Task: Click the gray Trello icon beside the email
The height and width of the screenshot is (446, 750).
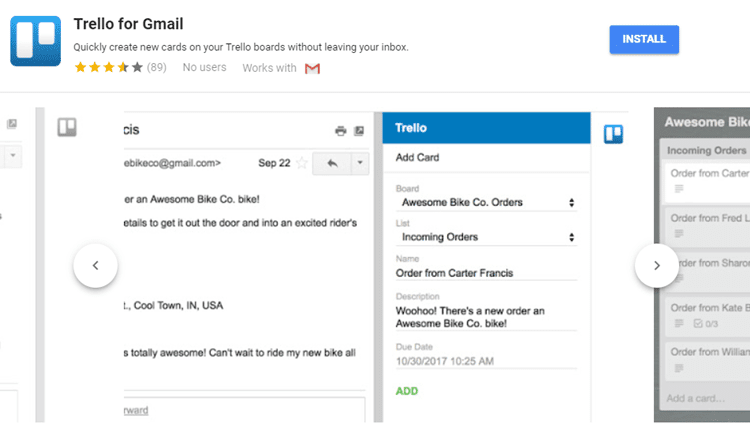Action: pyautogui.click(x=67, y=127)
